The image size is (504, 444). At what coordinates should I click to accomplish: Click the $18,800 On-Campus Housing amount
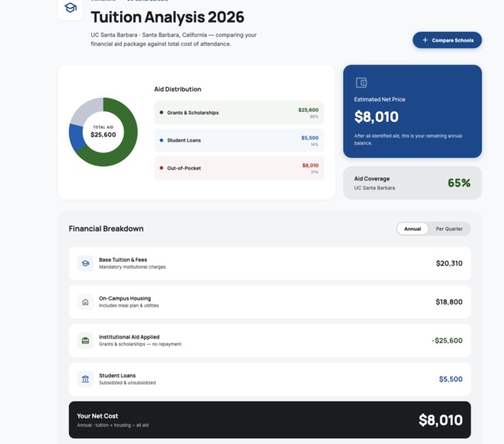pos(449,301)
